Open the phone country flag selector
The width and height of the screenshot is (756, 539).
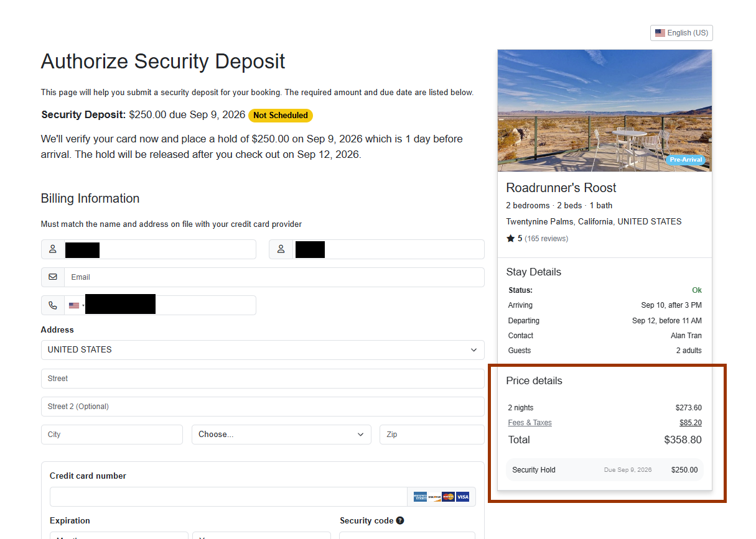(x=76, y=305)
